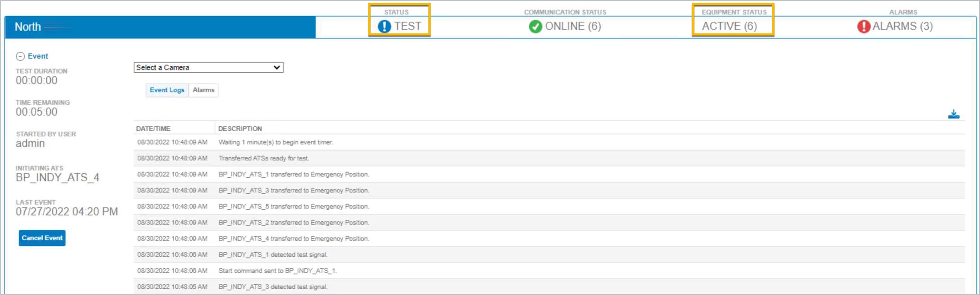Click the Select a Camera dropdown arrow
This screenshot has width=980, height=295.
[277, 67]
